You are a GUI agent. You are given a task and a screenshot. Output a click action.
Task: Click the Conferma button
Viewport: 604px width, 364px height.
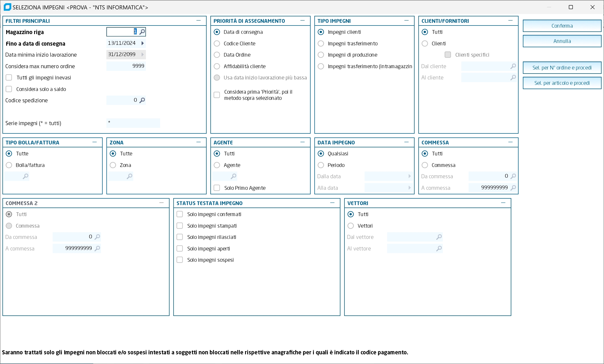[562, 26]
